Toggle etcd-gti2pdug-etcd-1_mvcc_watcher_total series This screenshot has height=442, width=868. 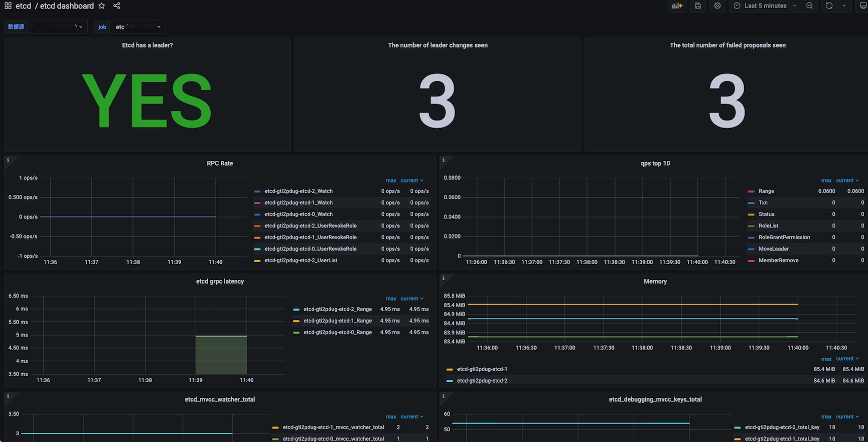[x=333, y=427]
